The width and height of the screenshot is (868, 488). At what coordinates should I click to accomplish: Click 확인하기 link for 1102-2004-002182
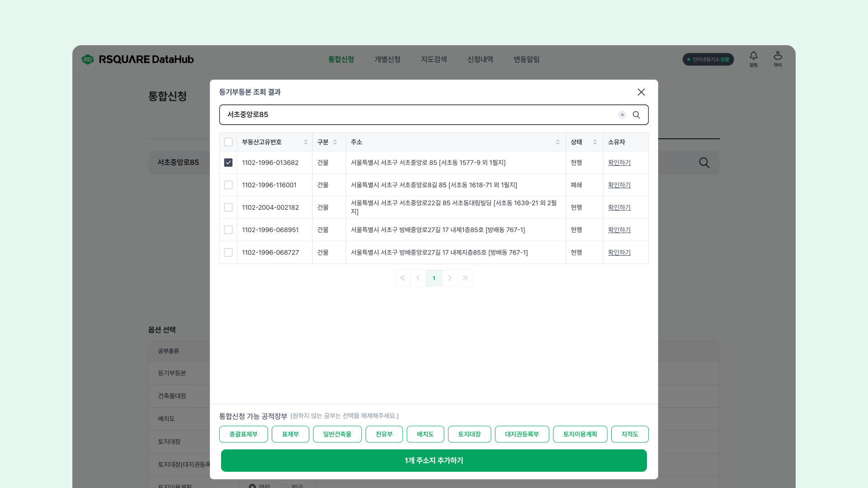619,207
